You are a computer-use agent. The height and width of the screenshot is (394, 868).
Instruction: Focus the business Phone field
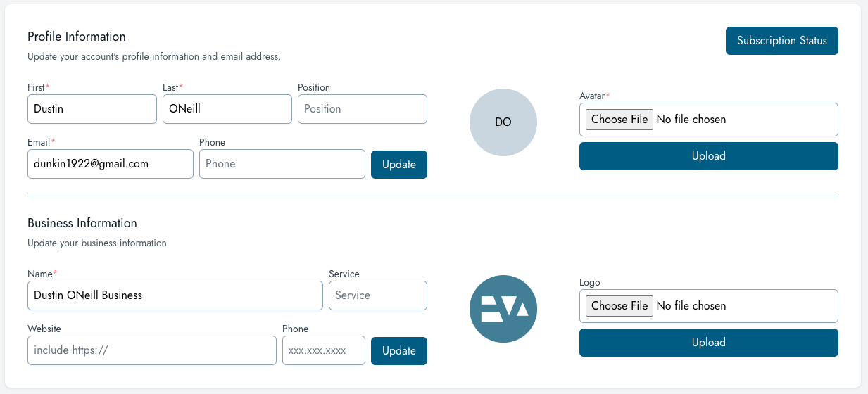(x=323, y=350)
